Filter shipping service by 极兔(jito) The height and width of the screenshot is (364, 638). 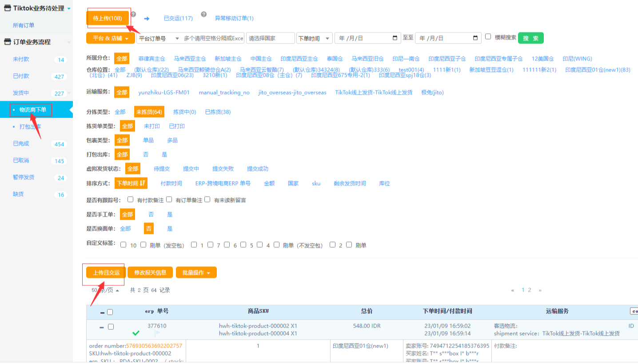click(x=432, y=92)
